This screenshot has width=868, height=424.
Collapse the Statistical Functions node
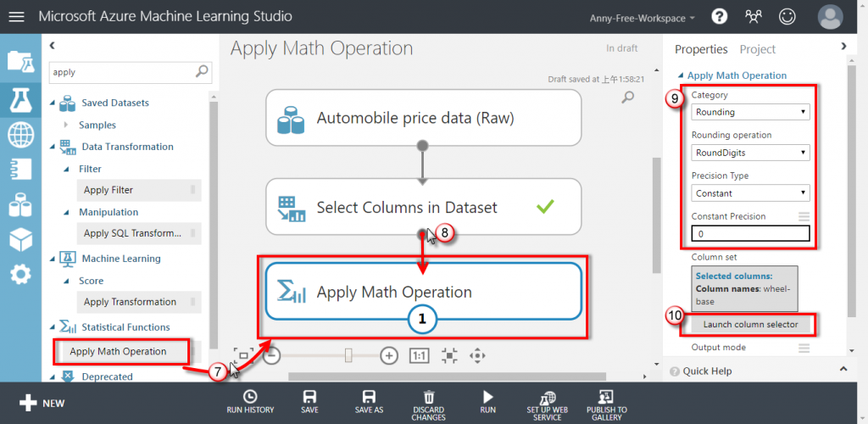pos(53,327)
